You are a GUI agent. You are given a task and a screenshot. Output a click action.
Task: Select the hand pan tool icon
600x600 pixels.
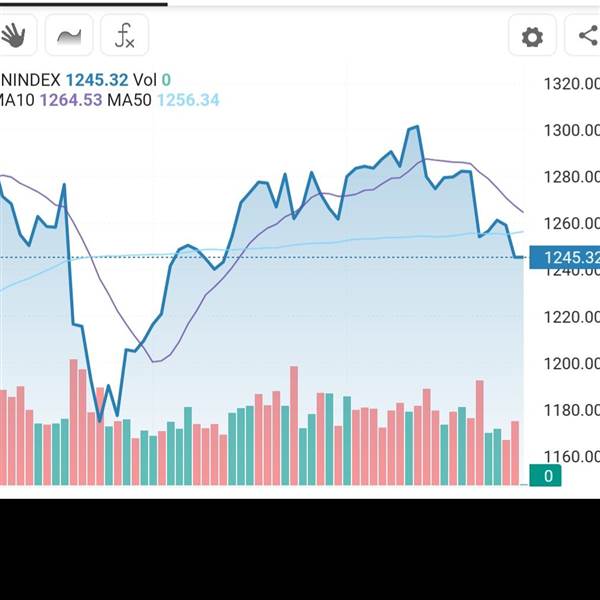(x=14, y=35)
